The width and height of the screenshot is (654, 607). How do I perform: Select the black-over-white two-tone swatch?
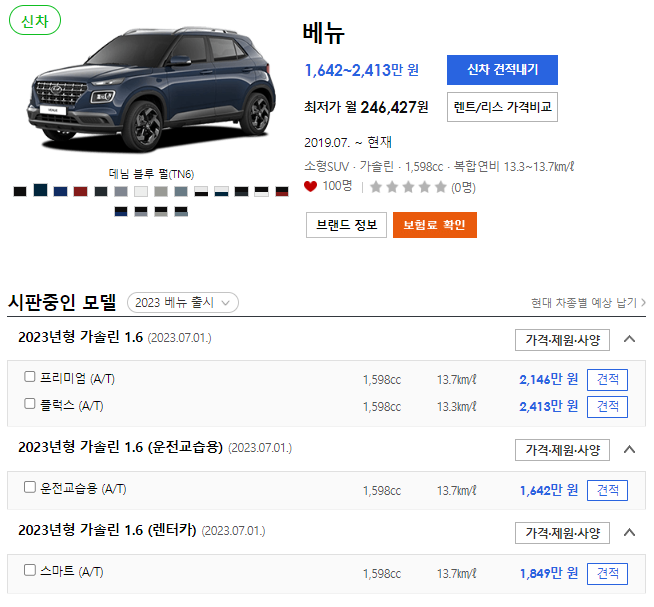click(262, 191)
